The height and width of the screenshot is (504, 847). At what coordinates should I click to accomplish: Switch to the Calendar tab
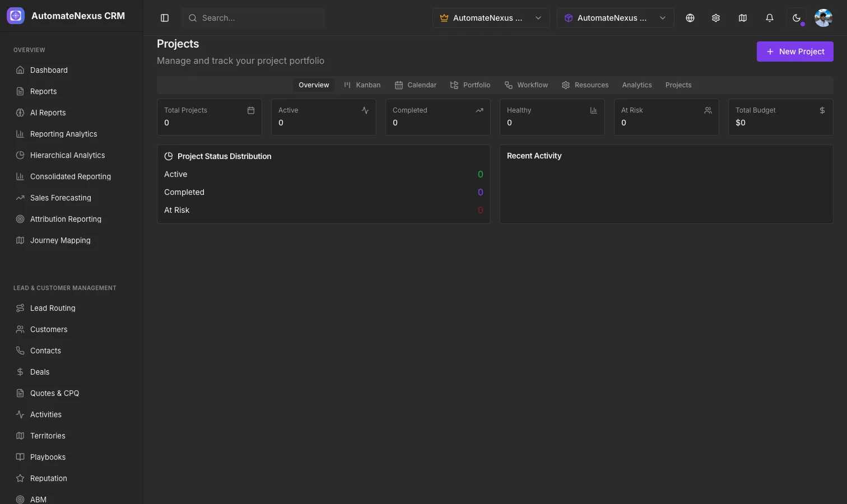pos(416,85)
